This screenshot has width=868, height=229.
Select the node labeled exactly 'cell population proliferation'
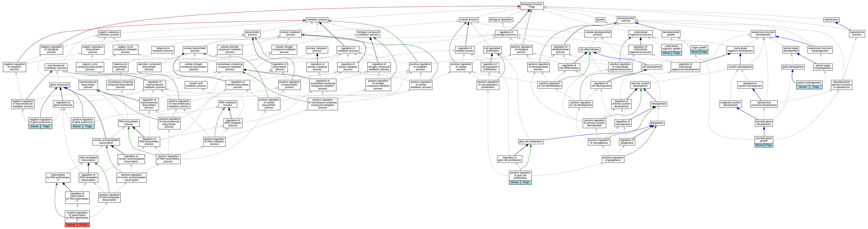(x=492, y=50)
